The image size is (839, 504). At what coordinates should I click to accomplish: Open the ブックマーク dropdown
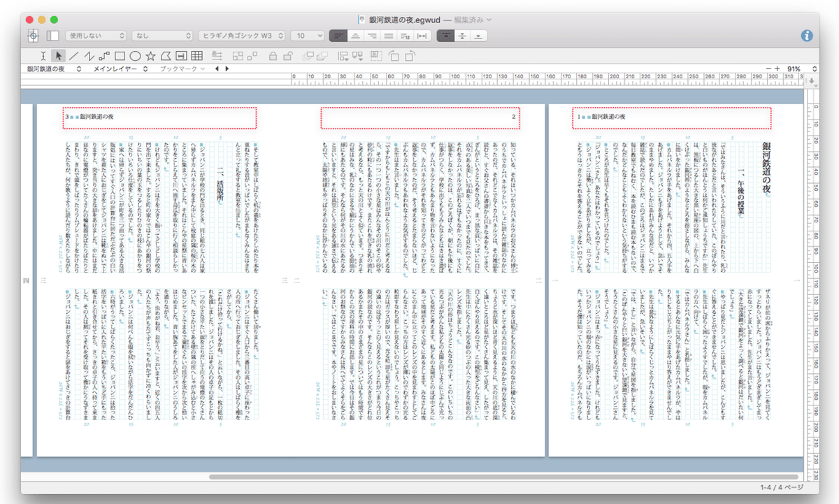(x=182, y=69)
